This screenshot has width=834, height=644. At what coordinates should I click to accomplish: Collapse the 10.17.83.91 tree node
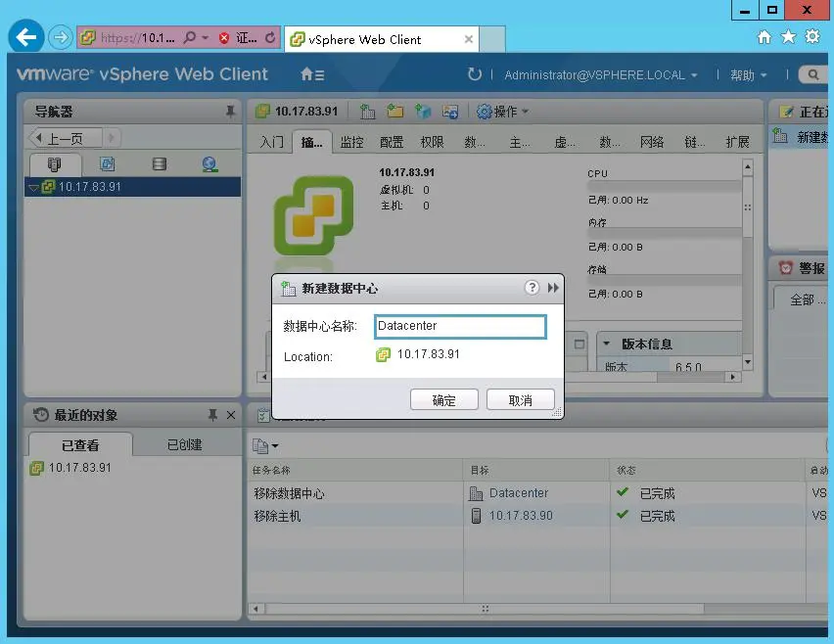pyautogui.click(x=33, y=188)
